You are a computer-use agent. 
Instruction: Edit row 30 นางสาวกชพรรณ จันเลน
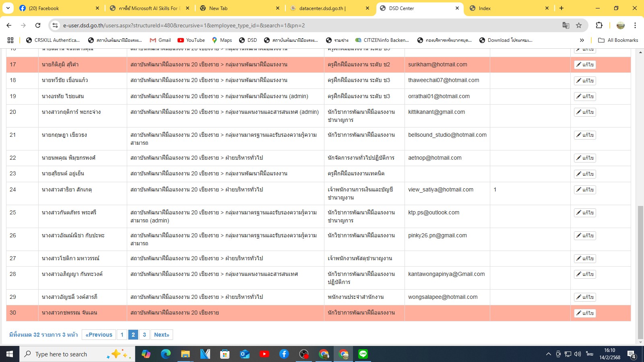pyautogui.click(x=585, y=313)
